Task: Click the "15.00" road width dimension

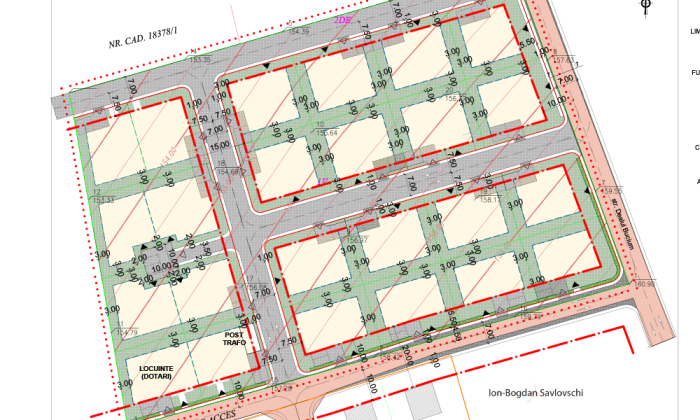Action: [x=219, y=146]
